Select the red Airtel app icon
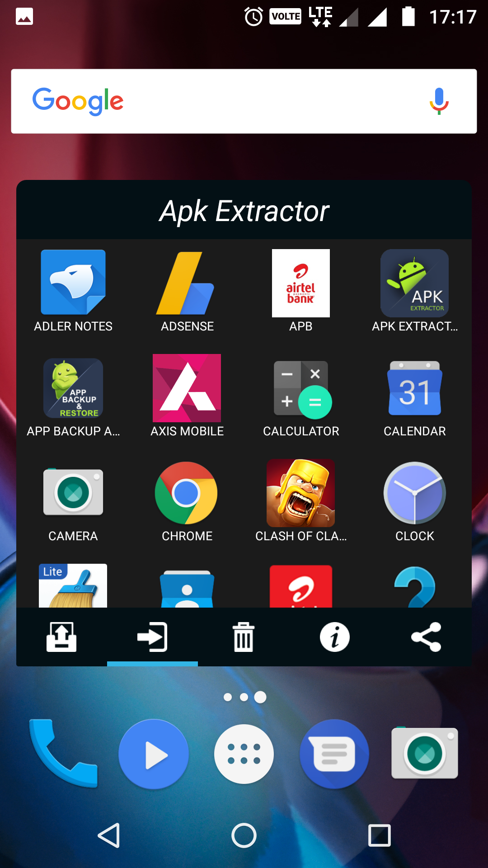Screen dimensions: 488x868 301,586
